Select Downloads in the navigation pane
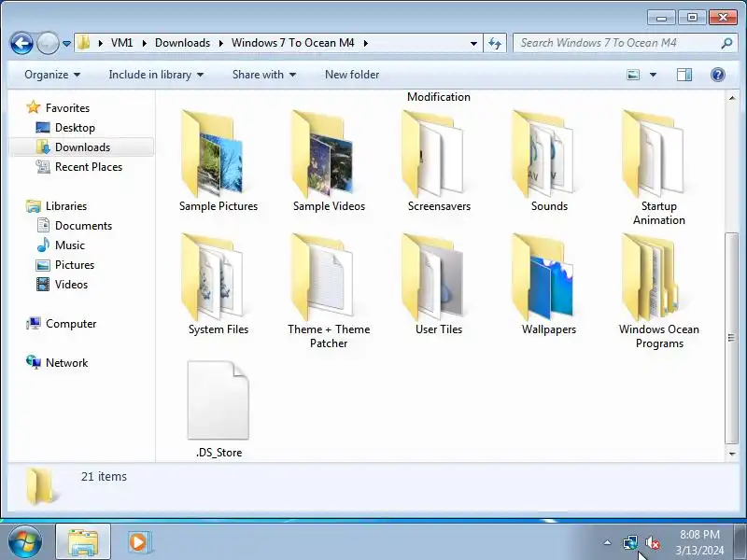 point(82,147)
